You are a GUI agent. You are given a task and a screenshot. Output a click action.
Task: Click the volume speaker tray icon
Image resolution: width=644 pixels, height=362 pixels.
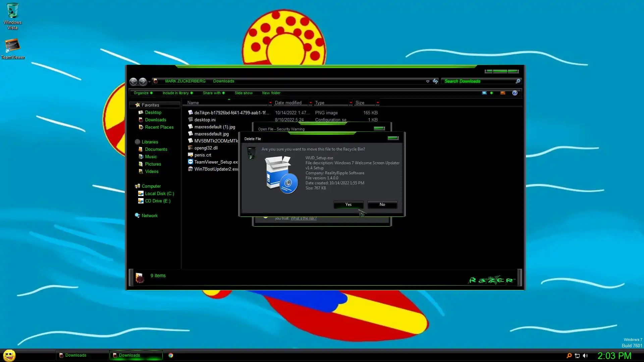pos(585,356)
